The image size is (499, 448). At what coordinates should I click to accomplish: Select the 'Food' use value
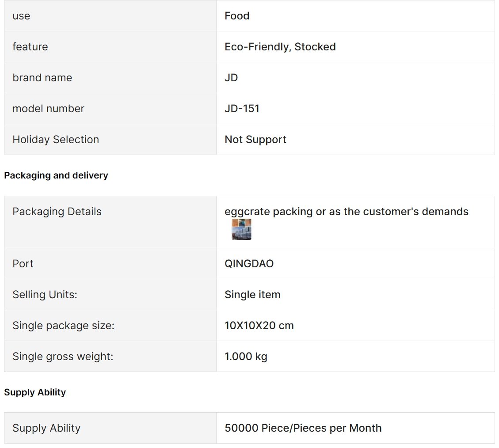237,15
